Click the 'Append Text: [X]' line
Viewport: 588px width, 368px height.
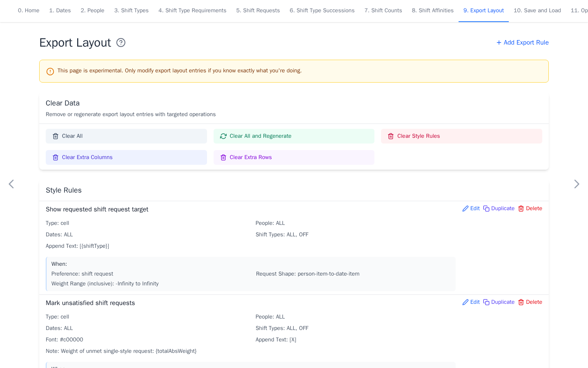click(x=276, y=340)
